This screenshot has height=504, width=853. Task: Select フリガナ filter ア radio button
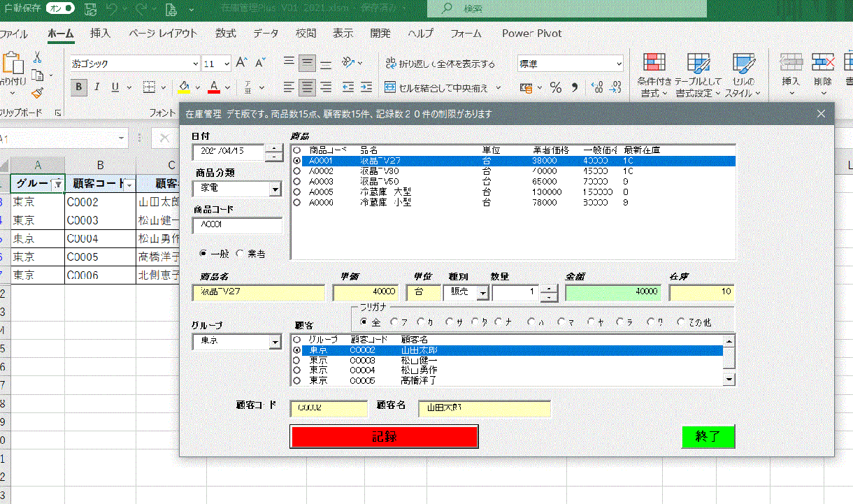click(x=394, y=322)
